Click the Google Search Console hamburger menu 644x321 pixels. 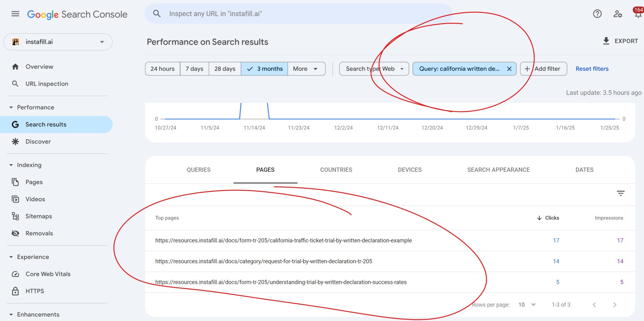(15, 14)
